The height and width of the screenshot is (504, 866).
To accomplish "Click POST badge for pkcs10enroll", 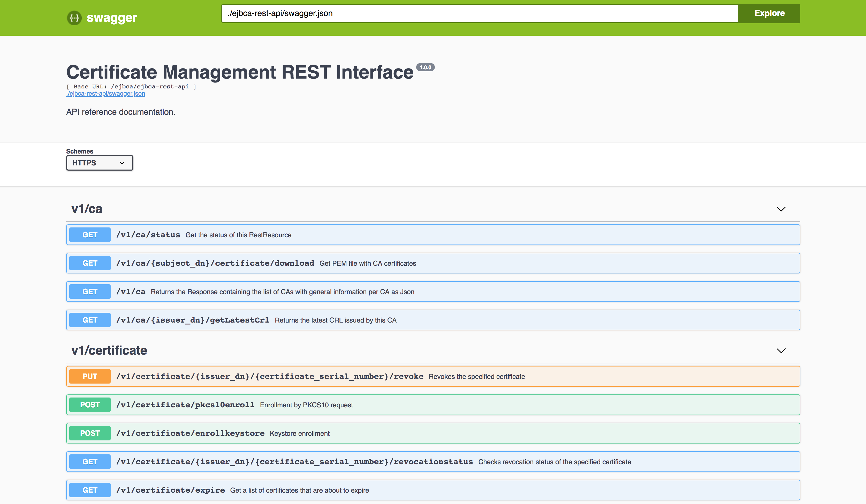I will coord(90,405).
